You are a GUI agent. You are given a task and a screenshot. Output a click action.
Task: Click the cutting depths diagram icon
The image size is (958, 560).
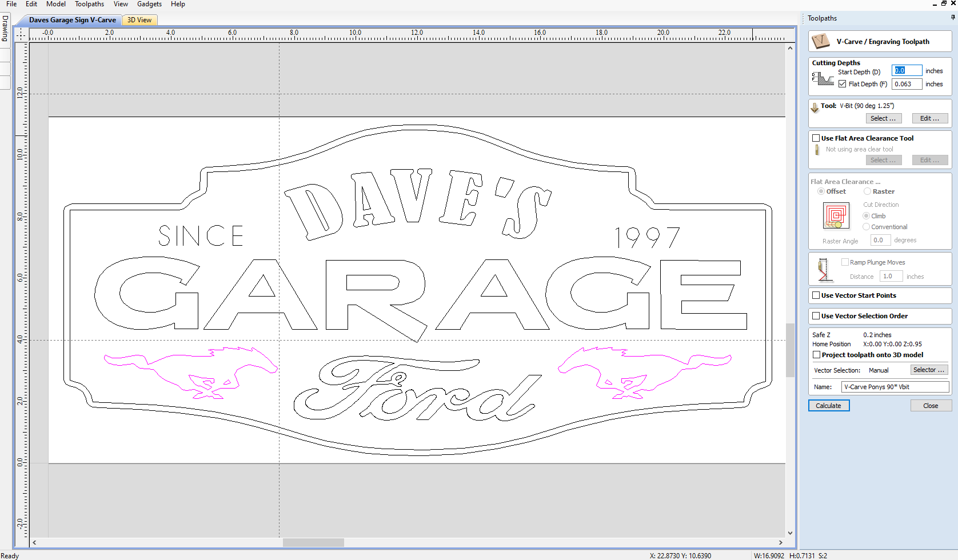point(823,79)
